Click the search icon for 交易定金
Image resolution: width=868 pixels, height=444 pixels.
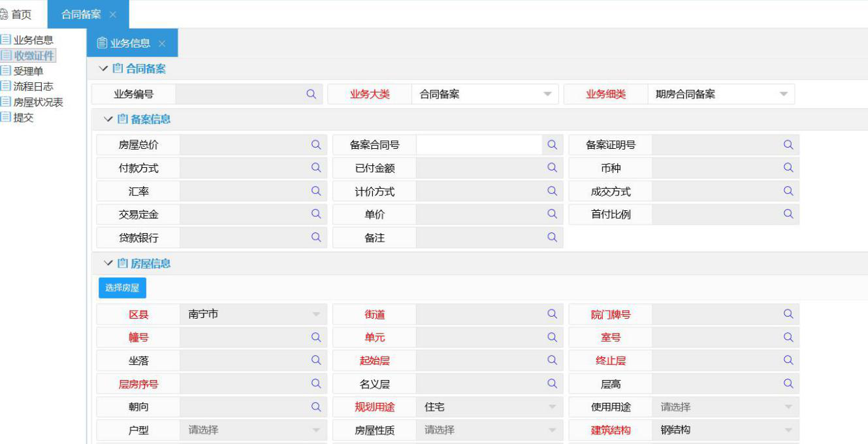(x=316, y=214)
